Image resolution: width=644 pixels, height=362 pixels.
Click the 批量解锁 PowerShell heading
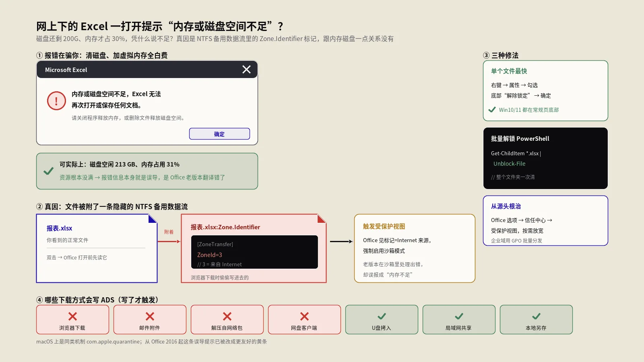[x=520, y=139]
